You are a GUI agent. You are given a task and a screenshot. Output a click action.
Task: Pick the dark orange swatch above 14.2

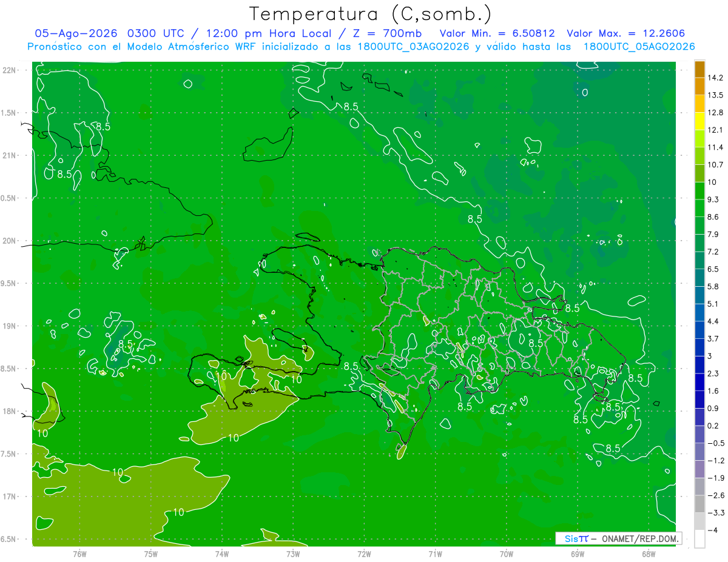699,70
